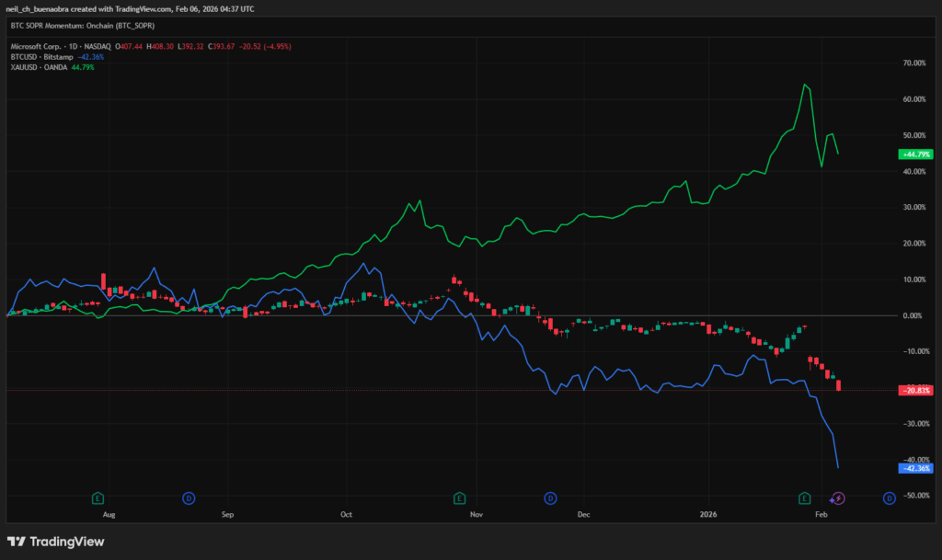
Task: Click the TradingView logo
Action: [55, 541]
